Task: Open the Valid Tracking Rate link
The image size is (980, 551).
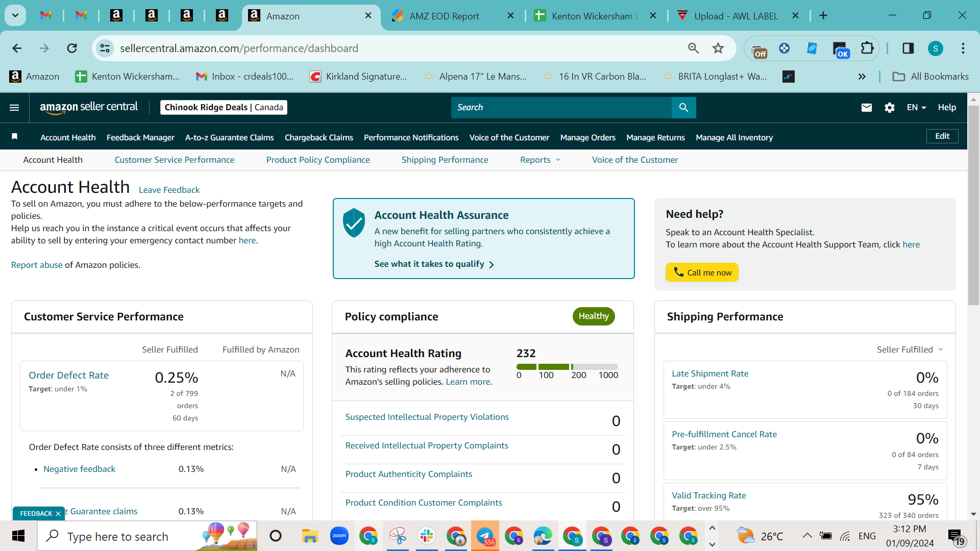Action: coord(709,495)
